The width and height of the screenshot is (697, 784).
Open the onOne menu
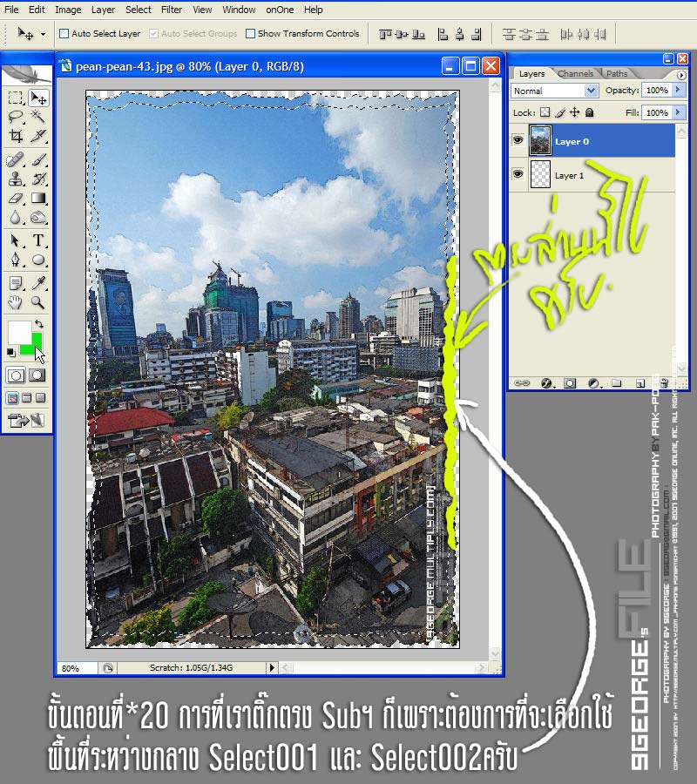pyautogui.click(x=280, y=10)
